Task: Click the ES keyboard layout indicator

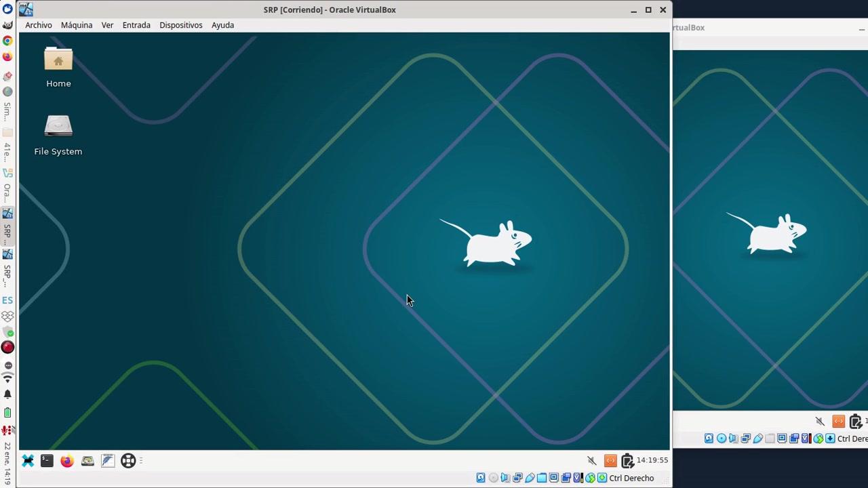Action: pos(7,300)
